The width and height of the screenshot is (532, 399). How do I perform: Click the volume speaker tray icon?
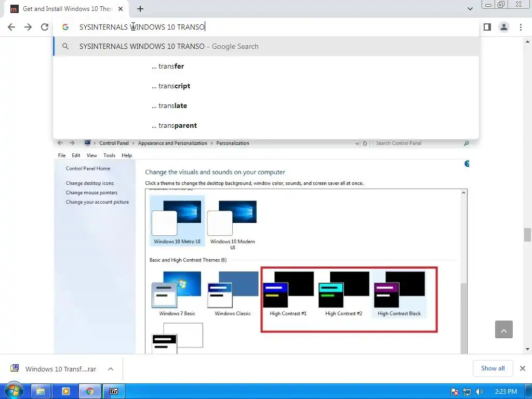click(479, 392)
